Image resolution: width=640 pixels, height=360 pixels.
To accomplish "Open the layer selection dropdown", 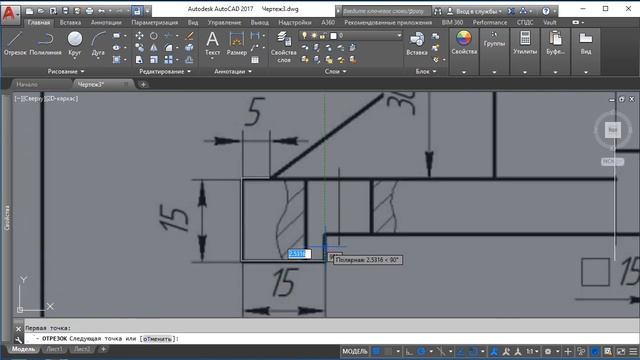I will tap(399, 36).
